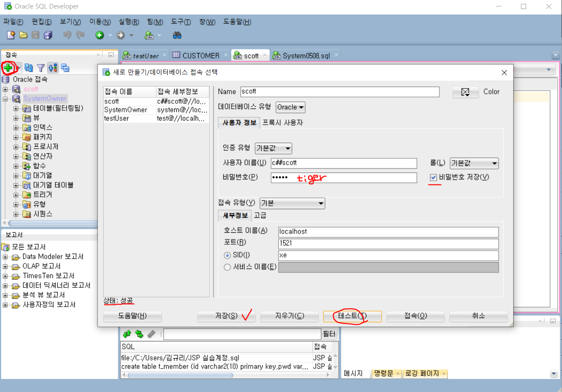
Task: Click the green Back arrow icon
Action: coord(100,35)
